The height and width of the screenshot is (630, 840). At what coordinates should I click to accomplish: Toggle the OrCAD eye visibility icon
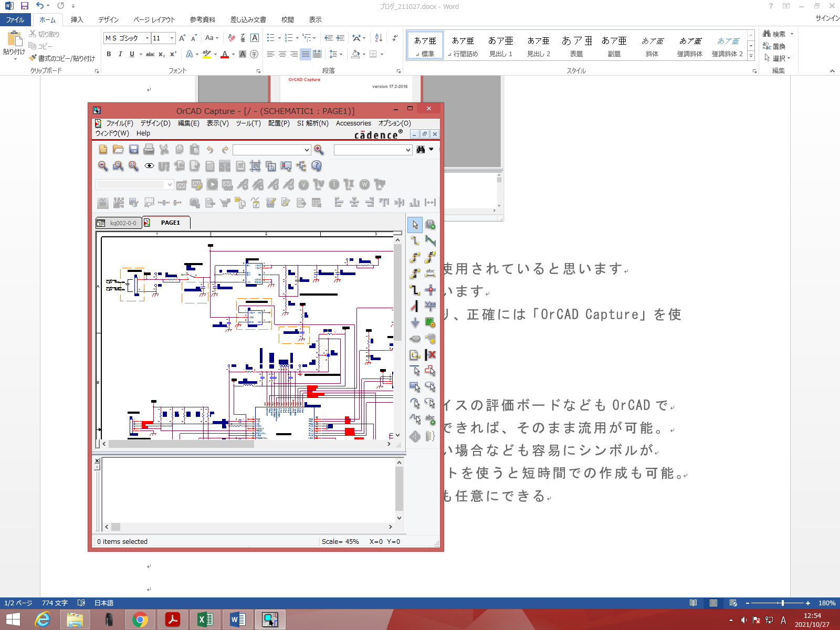click(x=149, y=166)
